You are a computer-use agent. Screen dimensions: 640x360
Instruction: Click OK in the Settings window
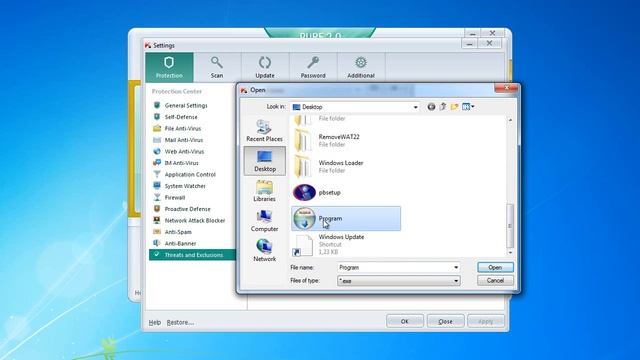[404, 321]
